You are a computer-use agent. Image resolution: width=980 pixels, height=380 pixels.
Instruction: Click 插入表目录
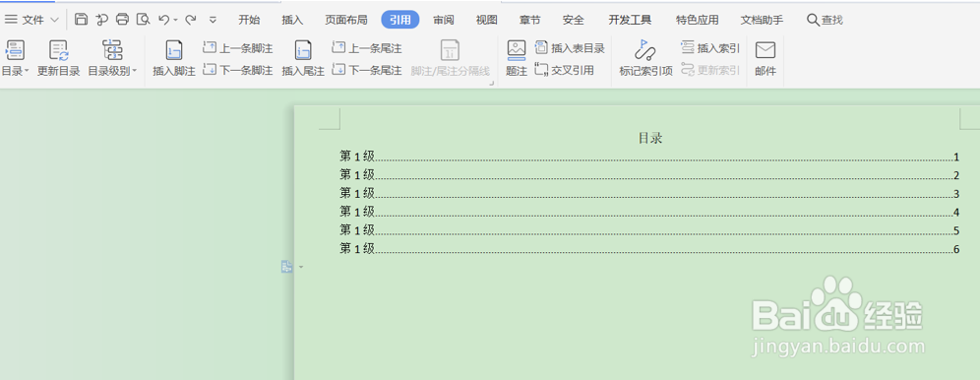tap(570, 48)
